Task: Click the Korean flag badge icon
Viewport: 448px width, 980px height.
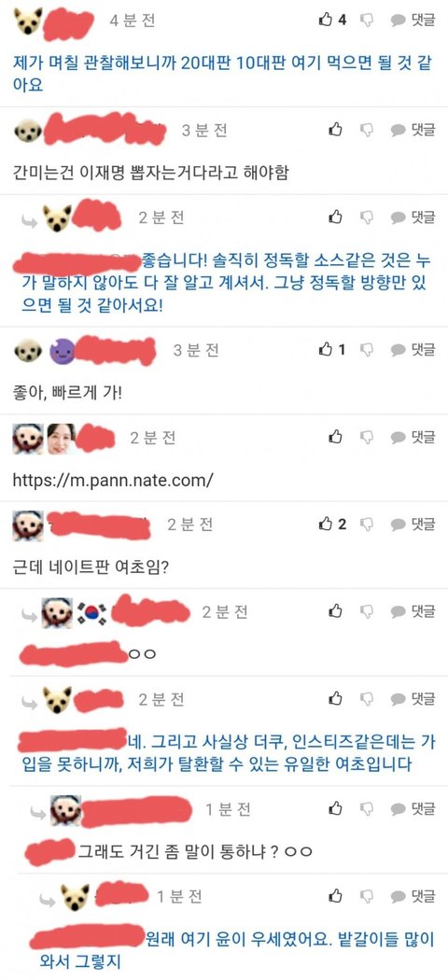Action: [92, 614]
